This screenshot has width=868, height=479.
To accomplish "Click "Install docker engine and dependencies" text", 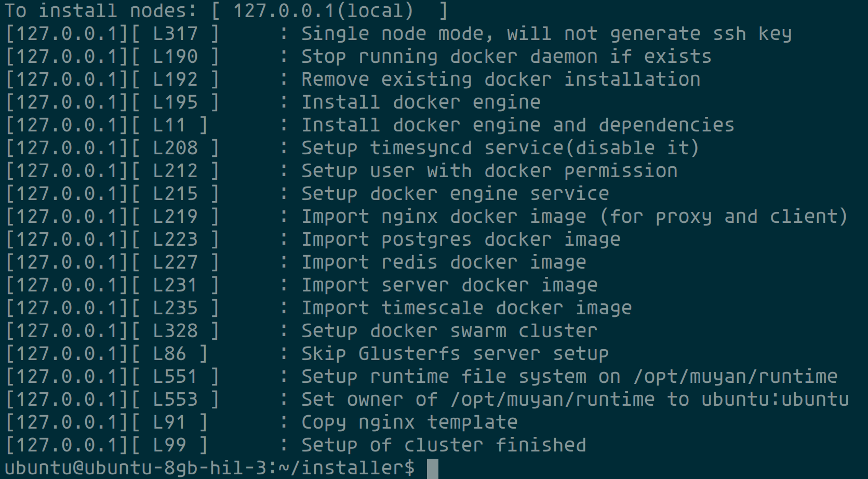I will 518,125.
